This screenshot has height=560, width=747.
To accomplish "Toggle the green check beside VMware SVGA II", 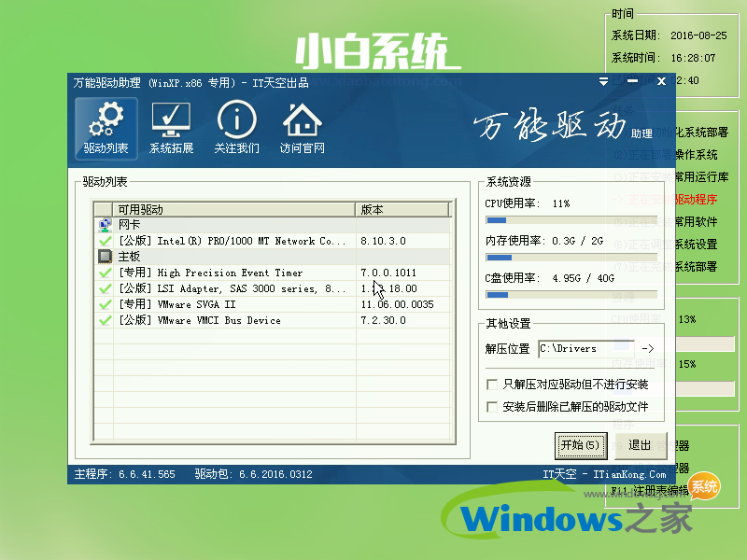I will [105, 304].
